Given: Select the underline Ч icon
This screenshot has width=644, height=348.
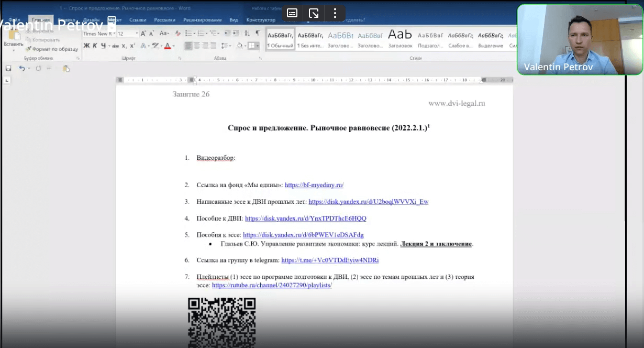Looking at the screenshot, I should click(103, 46).
